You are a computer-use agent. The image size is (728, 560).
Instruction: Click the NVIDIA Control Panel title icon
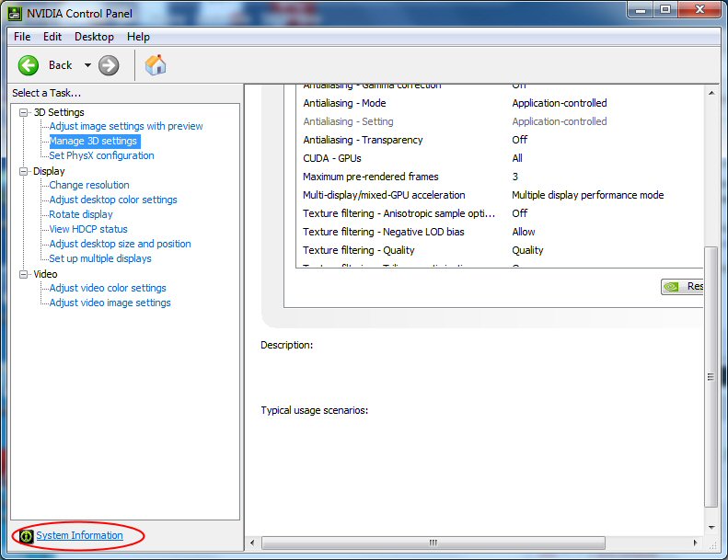click(x=15, y=14)
